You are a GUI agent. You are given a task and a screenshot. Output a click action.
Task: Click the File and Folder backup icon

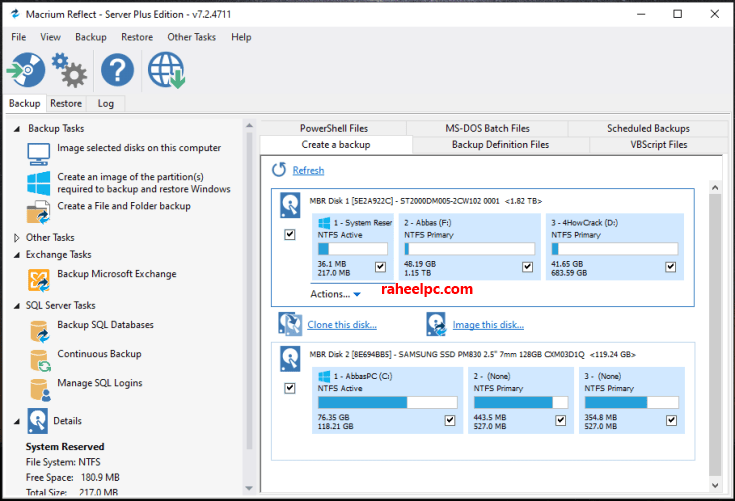pyautogui.click(x=38, y=212)
